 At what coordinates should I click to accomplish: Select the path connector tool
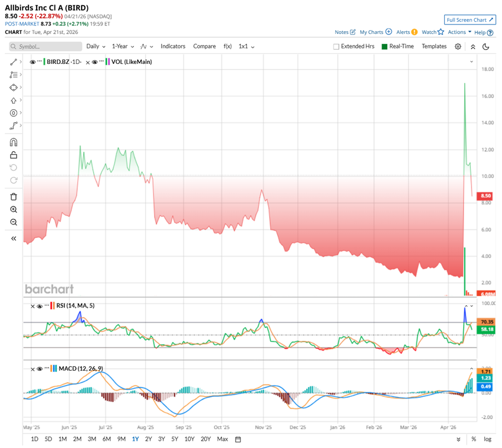click(13, 126)
